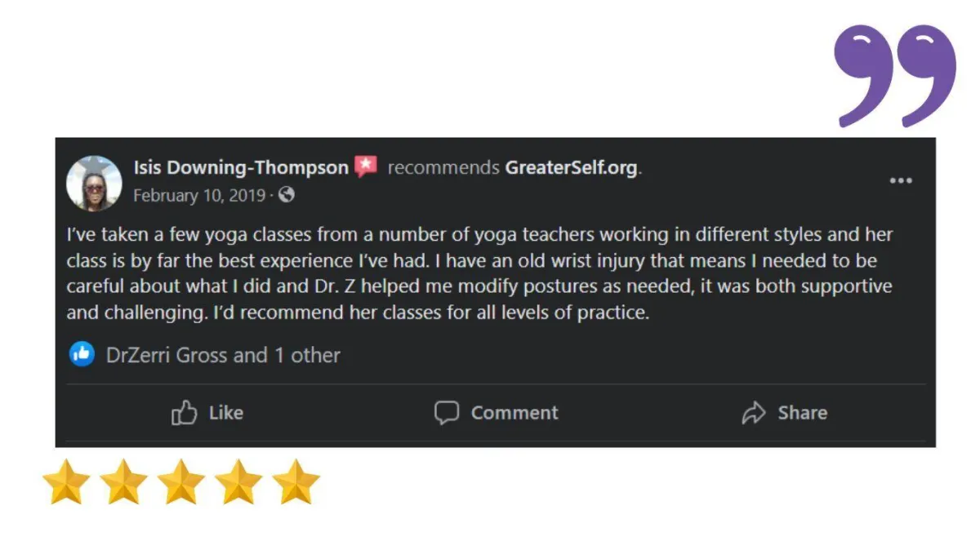980x550 pixels.
Task: Click the arrow icon beside Share
Action: (753, 414)
